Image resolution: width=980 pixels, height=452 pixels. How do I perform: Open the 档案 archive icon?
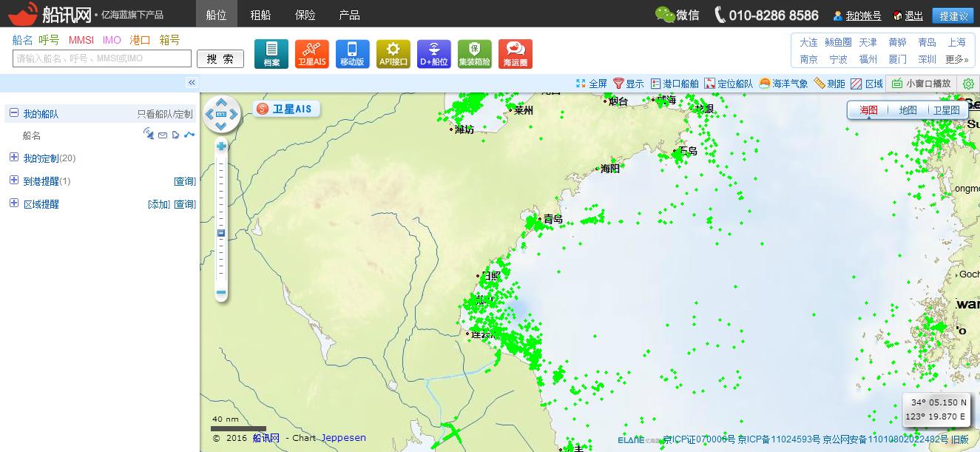pyautogui.click(x=271, y=53)
